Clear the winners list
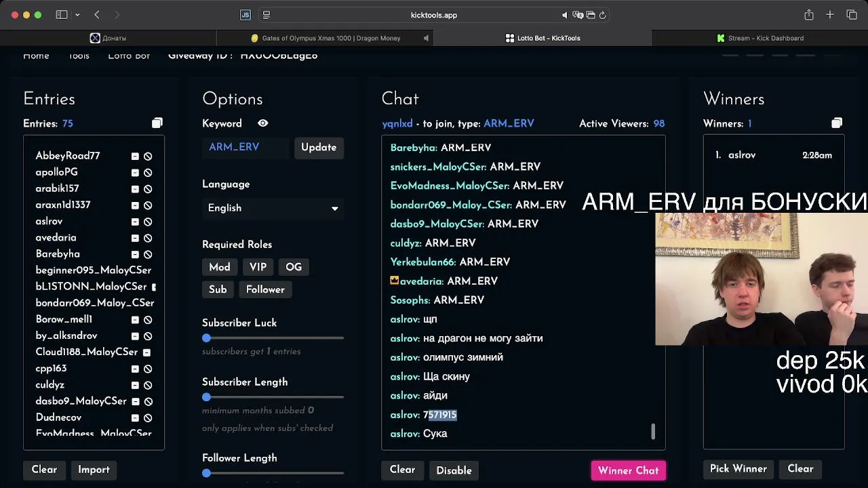This screenshot has width=868, height=488. [x=800, y=468]
